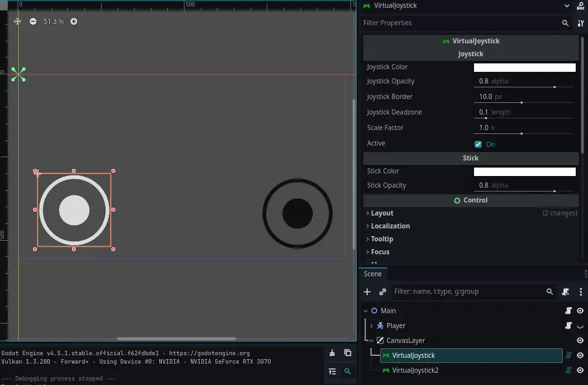Expand the Layout section
588x385 pixels.
coord(381,213)
